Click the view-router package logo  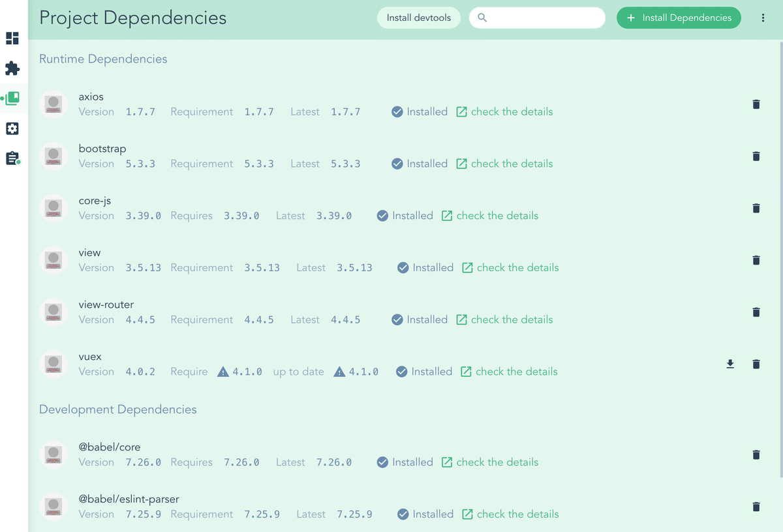[54, 312]
